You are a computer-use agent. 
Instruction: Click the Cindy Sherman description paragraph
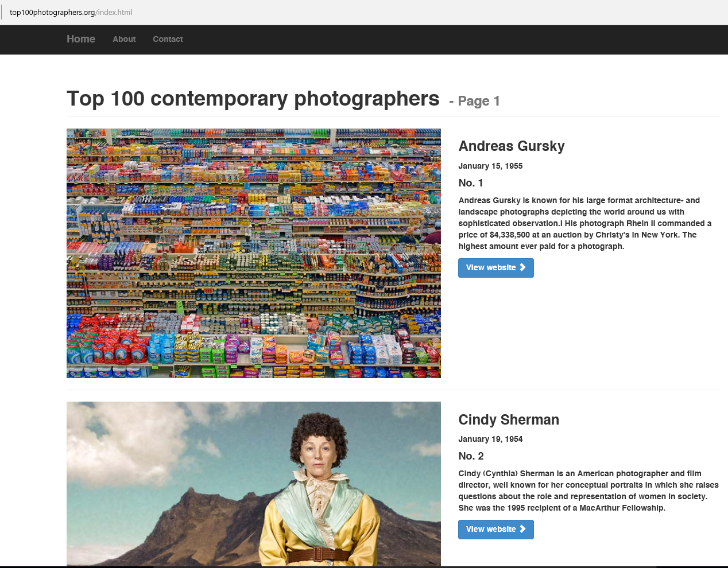pos(588,491)
